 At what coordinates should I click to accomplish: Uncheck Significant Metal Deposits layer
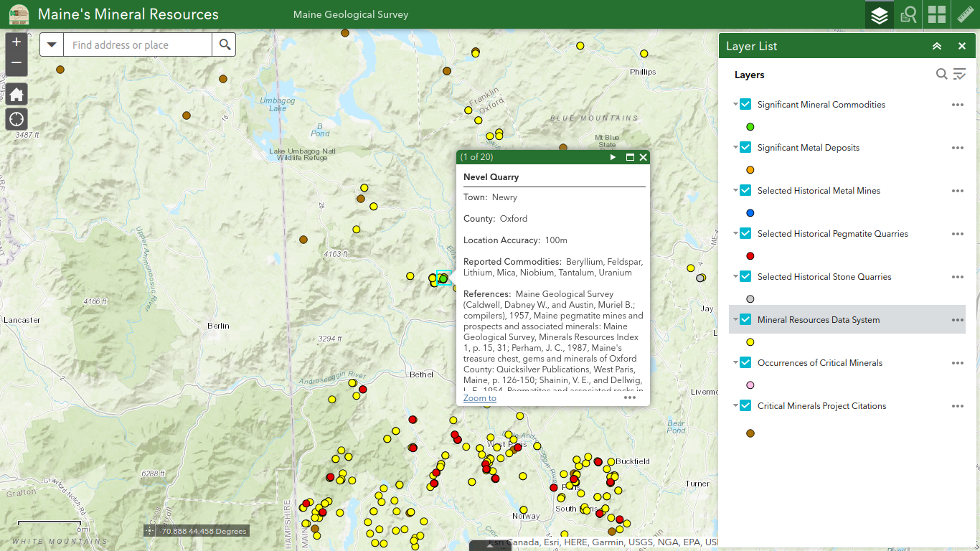coord(745,147)
